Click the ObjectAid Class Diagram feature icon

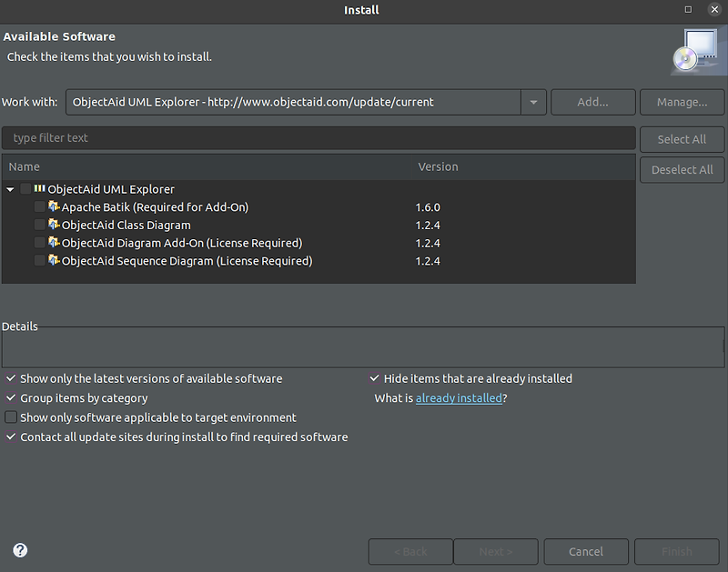pyautogui.click(x=54, y=224)
